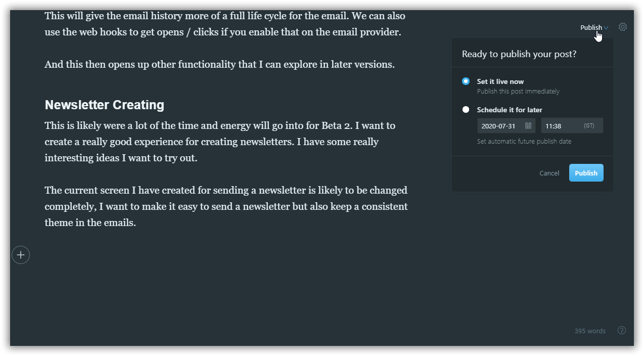Click the 11:38 time input field
The image size is (644, 356).
click(572, 126)
